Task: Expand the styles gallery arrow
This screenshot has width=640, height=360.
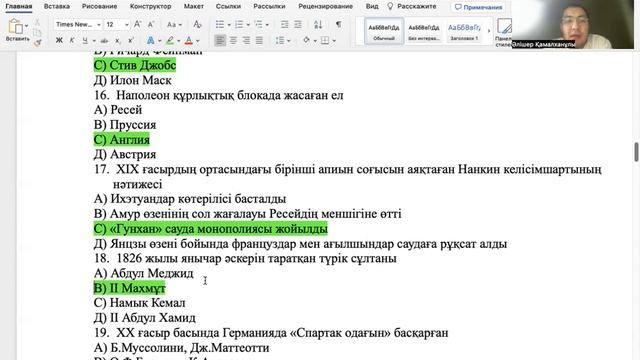Action: point(489,31)
